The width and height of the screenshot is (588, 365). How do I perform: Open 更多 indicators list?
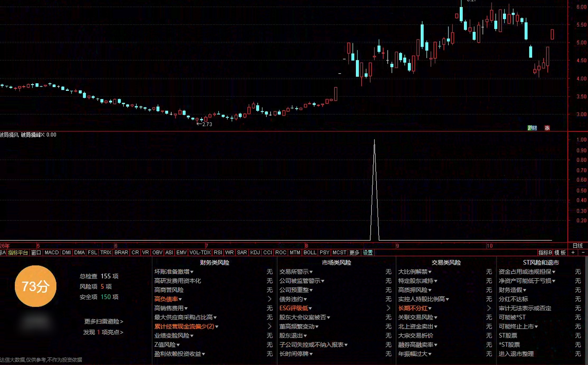354,252
